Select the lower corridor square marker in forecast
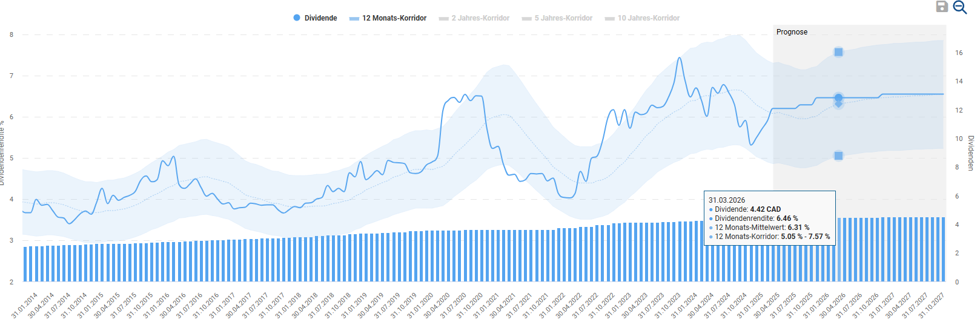Screen dimensions: 980x331 click(838, 156)
